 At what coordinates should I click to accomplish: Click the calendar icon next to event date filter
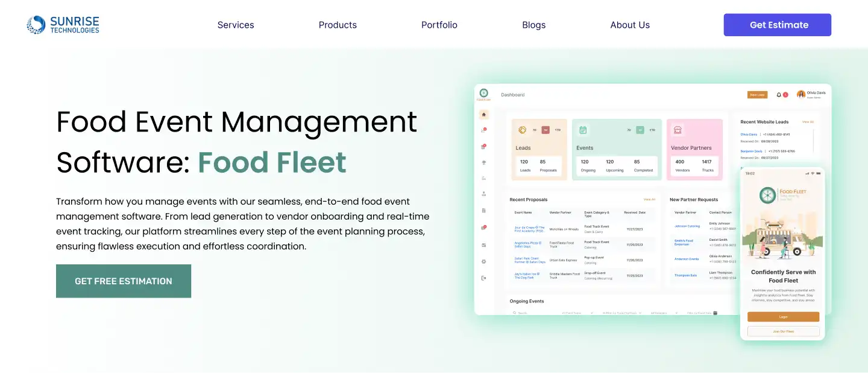(x=715, y=313)
